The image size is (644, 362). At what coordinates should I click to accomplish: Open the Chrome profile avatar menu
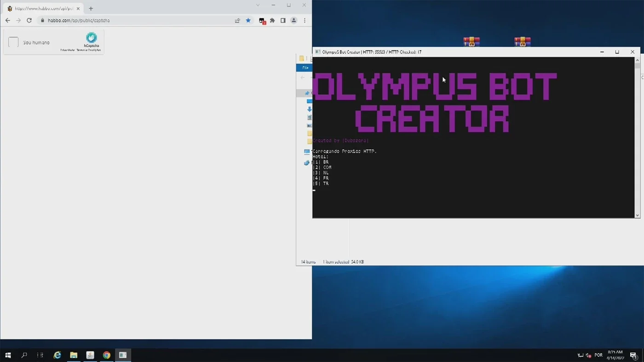tap(293, 20)
